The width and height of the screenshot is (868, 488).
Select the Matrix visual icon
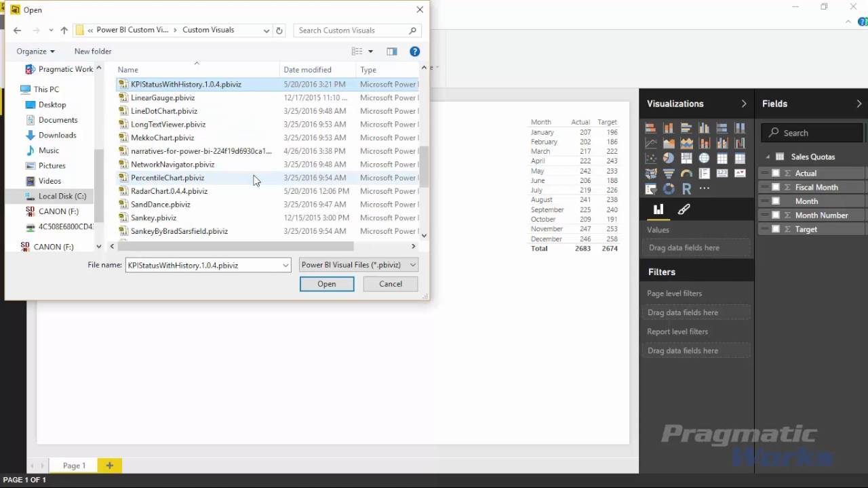coord(740,158)
